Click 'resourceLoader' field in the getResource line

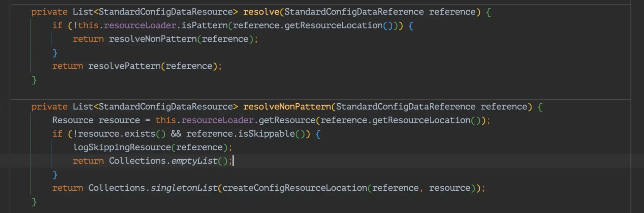click(x=217, y=120)
